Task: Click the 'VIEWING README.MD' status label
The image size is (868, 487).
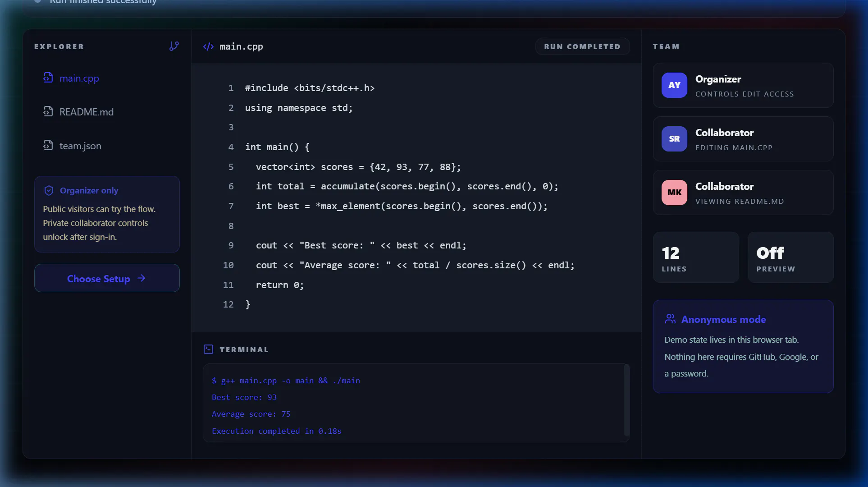Action: point(740,201)
